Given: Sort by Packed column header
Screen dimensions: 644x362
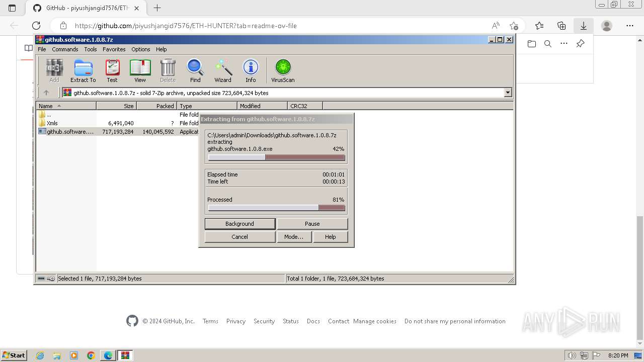Looking at the screenshot, I should [x=156, y=106].
